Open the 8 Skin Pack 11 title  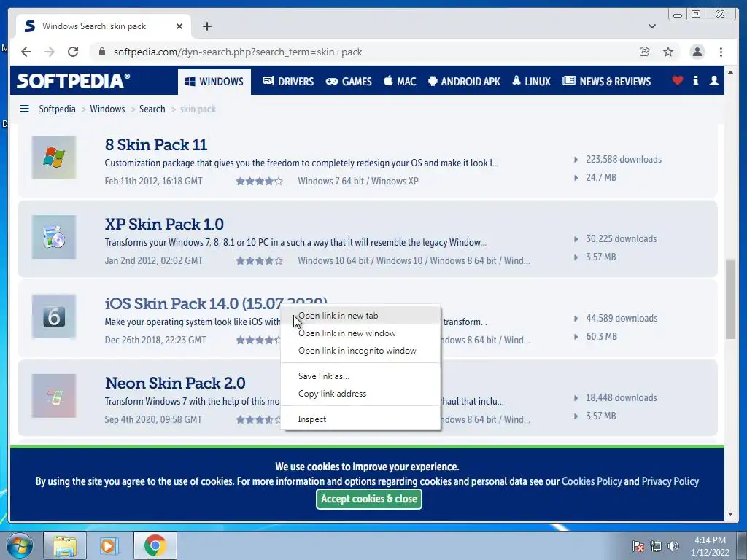[156, 145]
